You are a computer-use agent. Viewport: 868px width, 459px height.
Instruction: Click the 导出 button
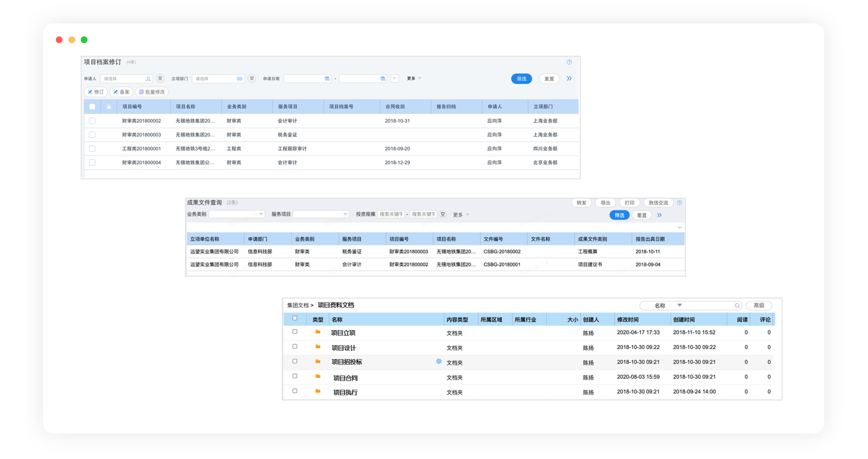tap(605, 203)
